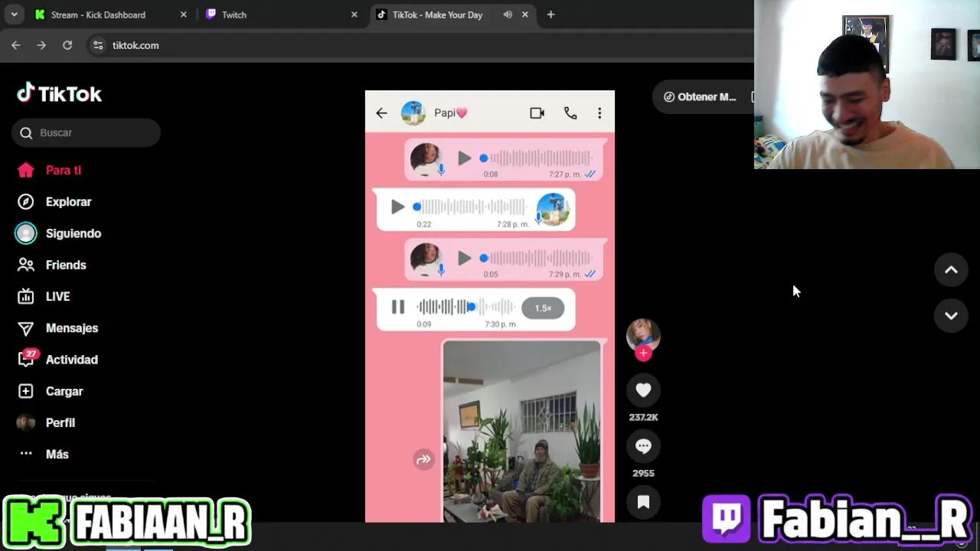Close the Kick Dashboard tab
Viewport: 980px width, 551px height.
(x=183, y=15)
